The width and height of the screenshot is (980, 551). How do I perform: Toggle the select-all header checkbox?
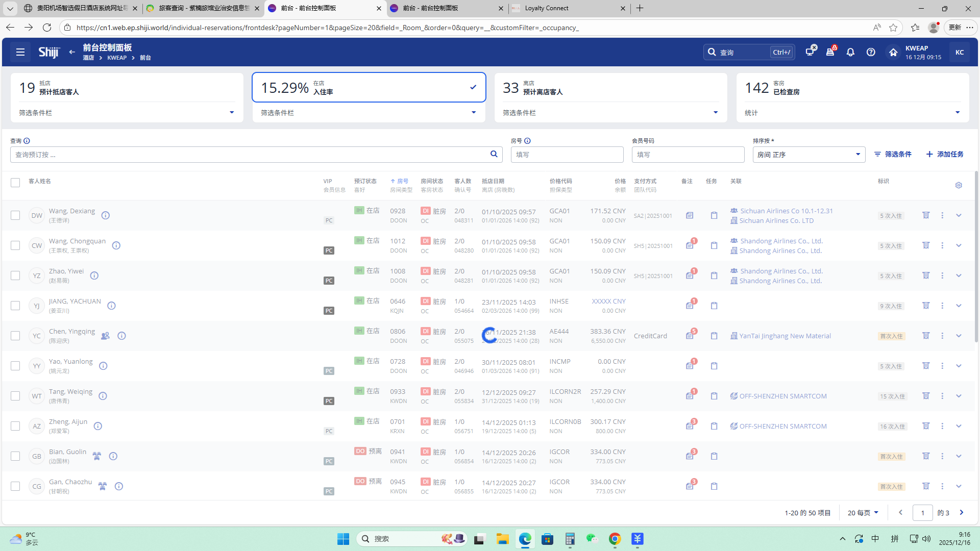click(x=15, y=183)
